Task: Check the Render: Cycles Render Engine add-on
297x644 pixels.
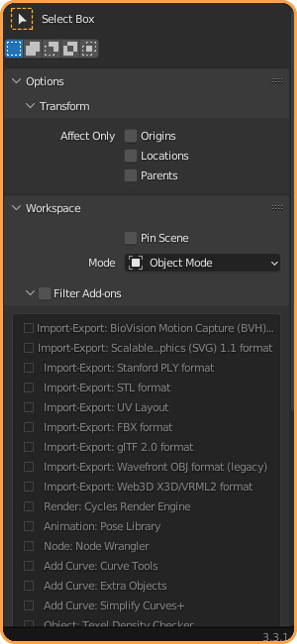Action: tap(29, 506)
